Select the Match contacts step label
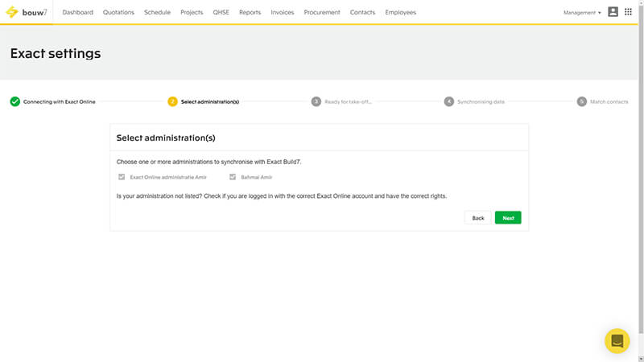Image resolution: width=644 pixels, height=362 pixels. click(x=609, y=102)
